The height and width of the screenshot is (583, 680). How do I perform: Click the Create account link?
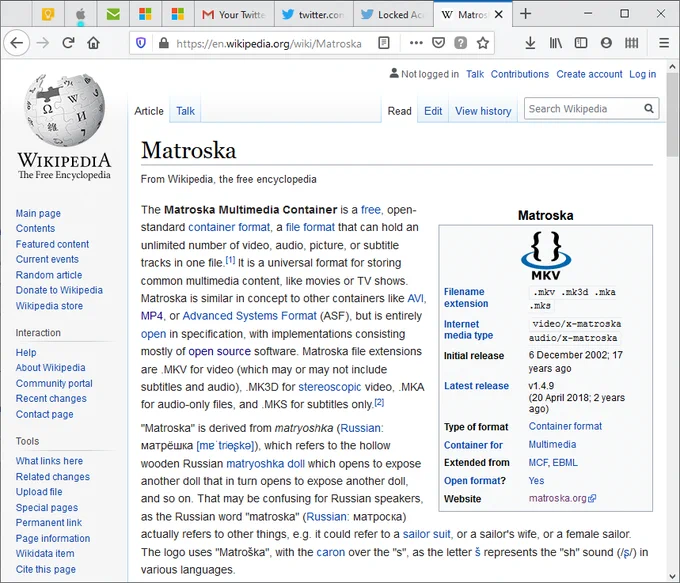[589, 74]
